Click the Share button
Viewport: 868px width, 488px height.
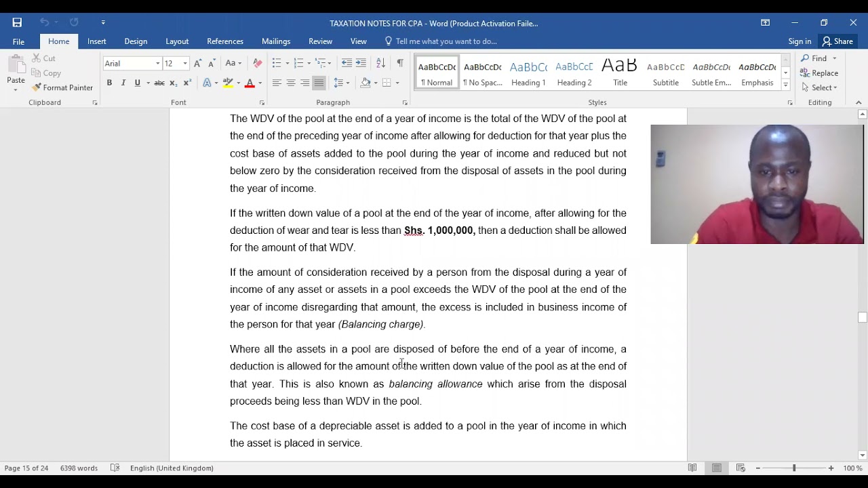click(x=837, y=41)
